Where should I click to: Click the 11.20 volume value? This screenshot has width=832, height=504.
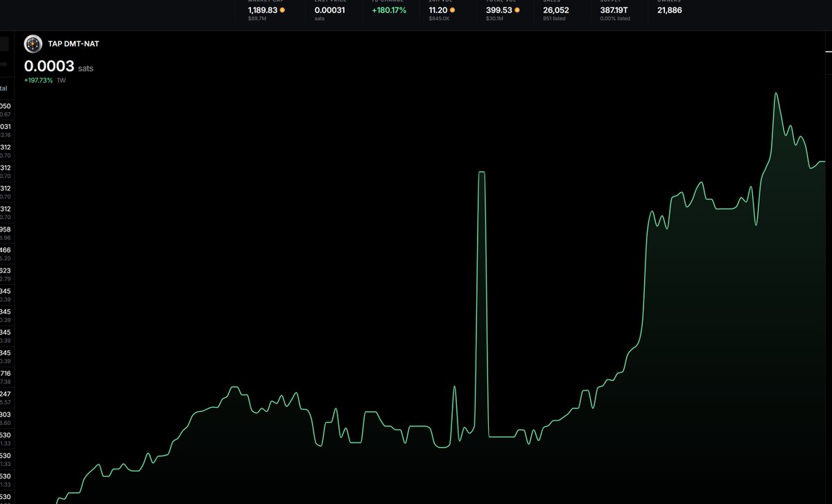438,10
